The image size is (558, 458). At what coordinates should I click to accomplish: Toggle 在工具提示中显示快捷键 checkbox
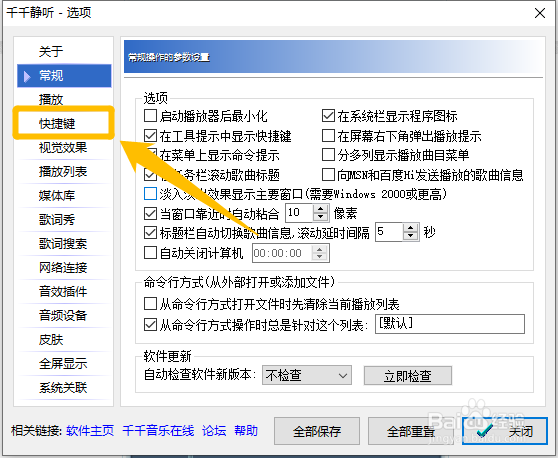coord(150,136)
